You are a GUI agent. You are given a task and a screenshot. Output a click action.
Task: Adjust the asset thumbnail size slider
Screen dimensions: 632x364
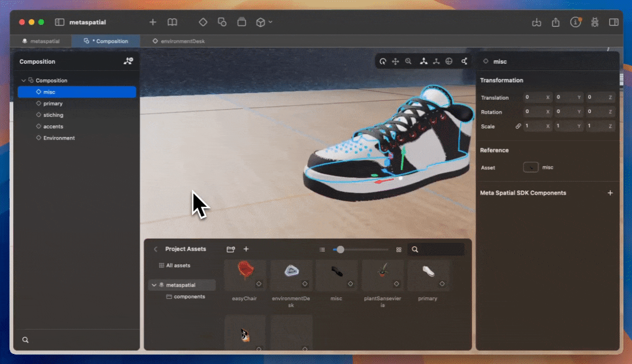click(340, 250)
